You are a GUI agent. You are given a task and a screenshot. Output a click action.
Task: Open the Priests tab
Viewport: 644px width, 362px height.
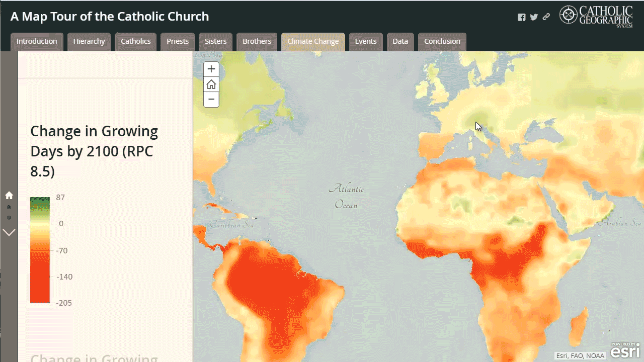coord(178,42)
